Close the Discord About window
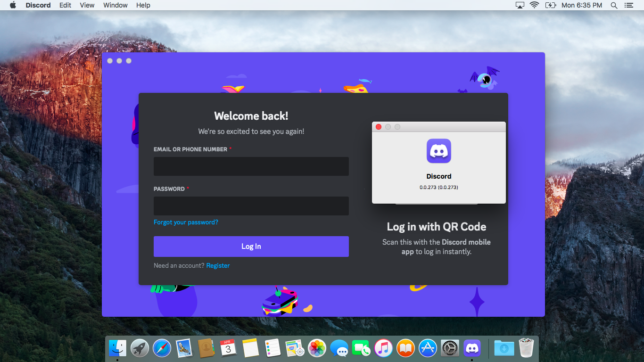This screenshot has height=362, width=644. point(379,127)
